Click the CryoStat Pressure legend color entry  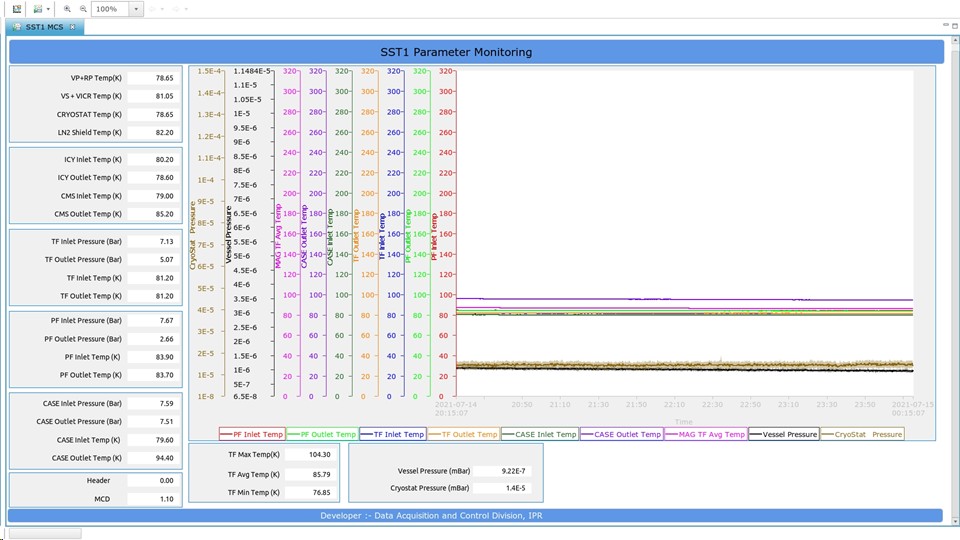(862, 434)
